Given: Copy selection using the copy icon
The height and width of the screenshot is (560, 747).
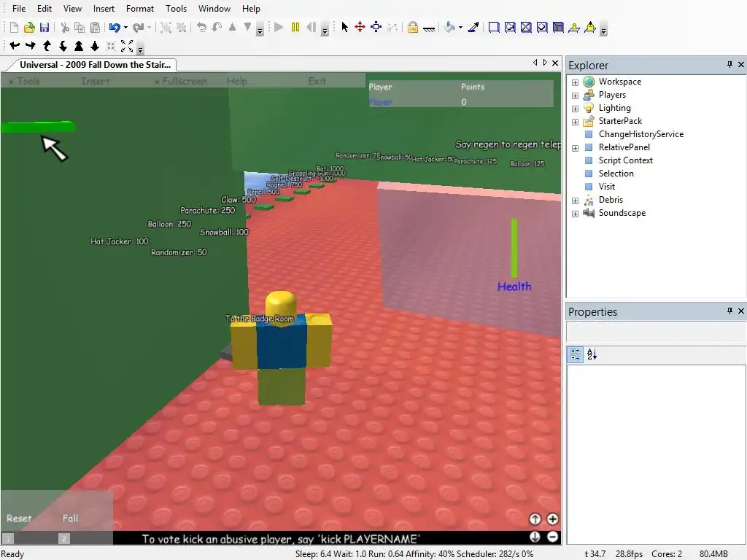Looking at the screenshot, I should 80,28.
